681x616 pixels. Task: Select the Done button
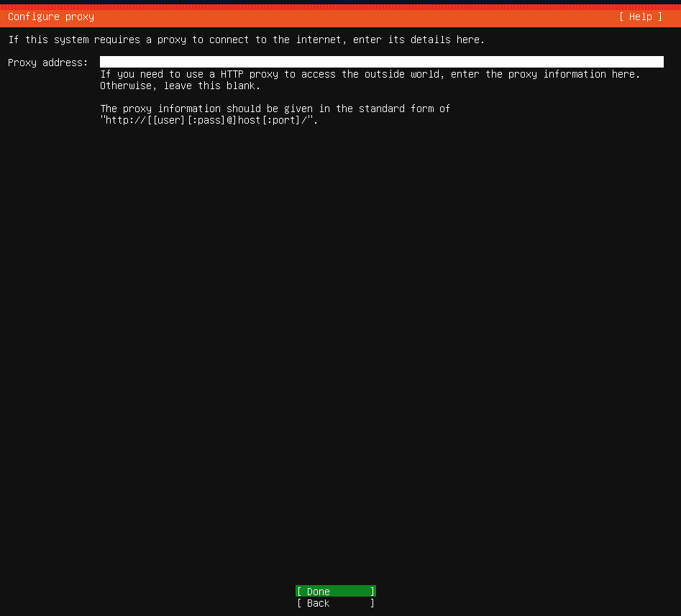335,592
